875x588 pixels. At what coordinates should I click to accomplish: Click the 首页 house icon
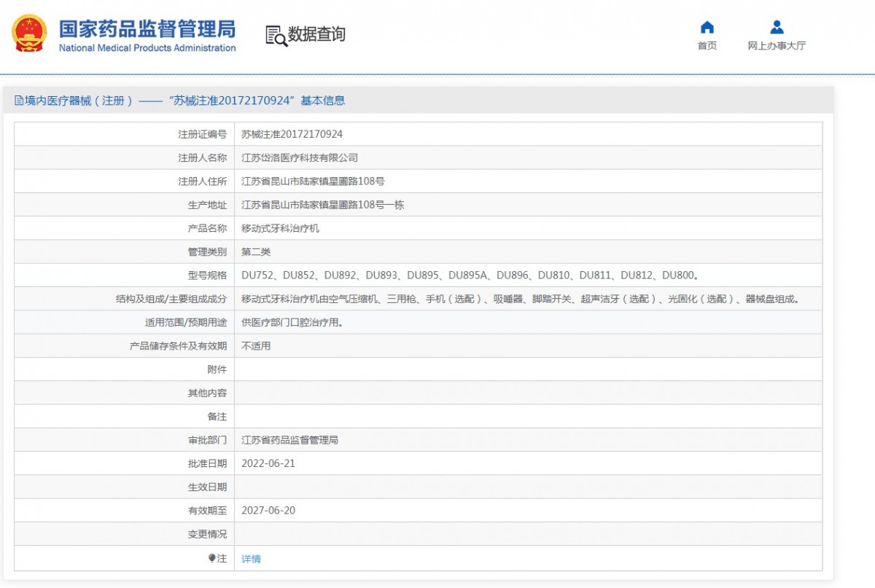coord(707,28)
